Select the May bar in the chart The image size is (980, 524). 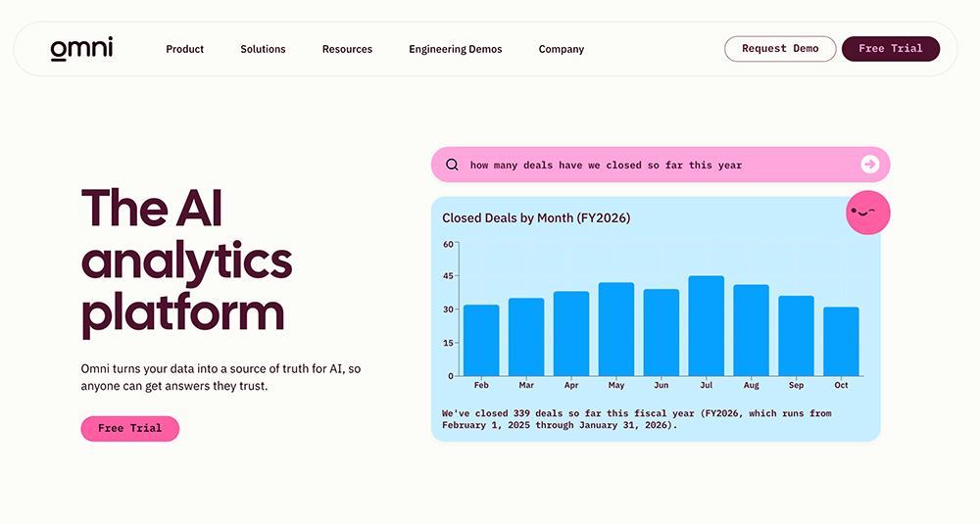pos(616,329)
